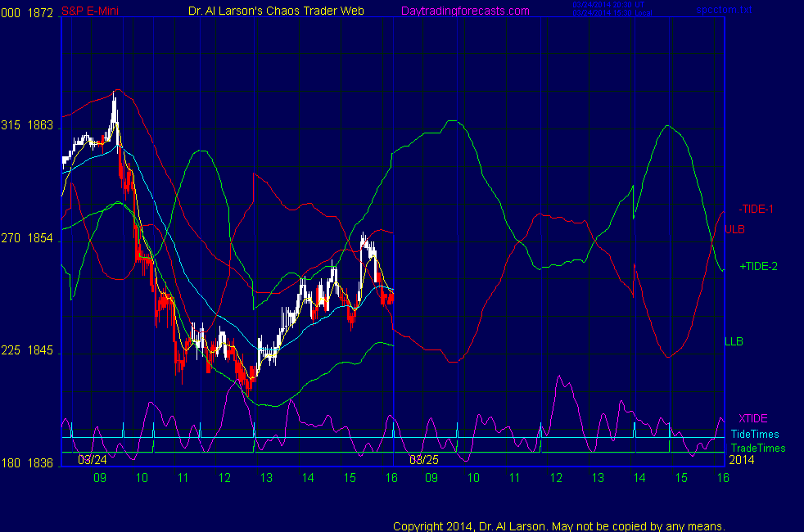Click the 2014 year label
Image resolution: width=804 pixels, height=532 pixels.
pos(742,460)
